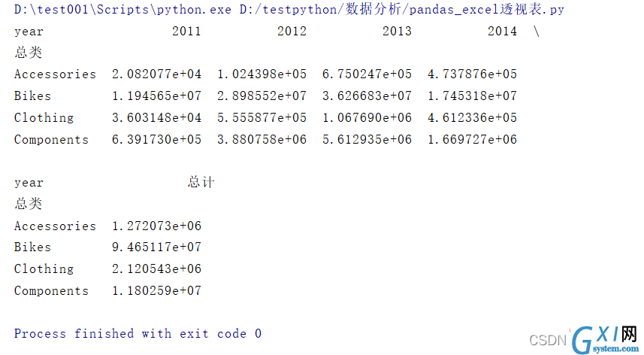
Task: Click Clothing row label in the first table
Action: tap(44, 118)
